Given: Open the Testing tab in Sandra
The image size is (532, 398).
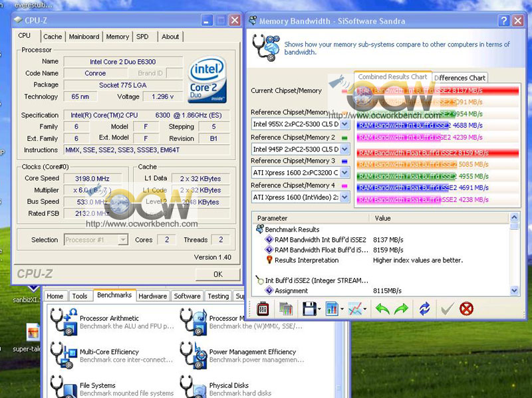Looking at the screenshot, I should coord(218,296).
